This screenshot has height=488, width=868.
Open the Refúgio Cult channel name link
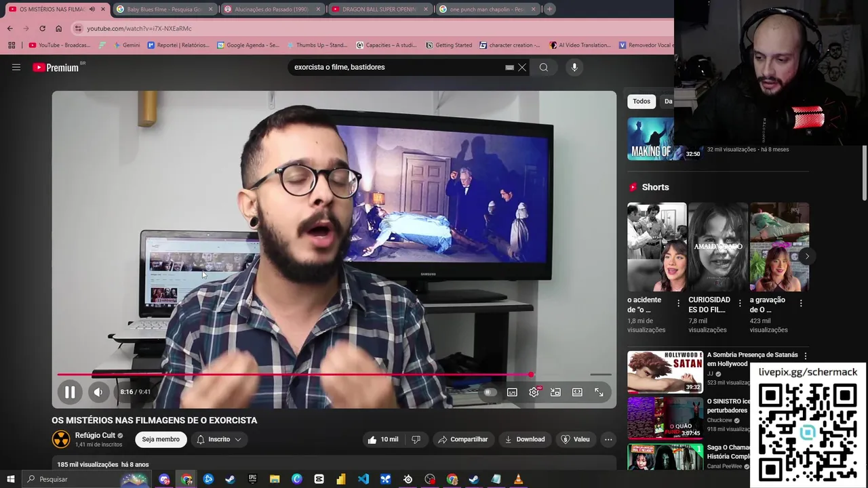coord(95,435)
